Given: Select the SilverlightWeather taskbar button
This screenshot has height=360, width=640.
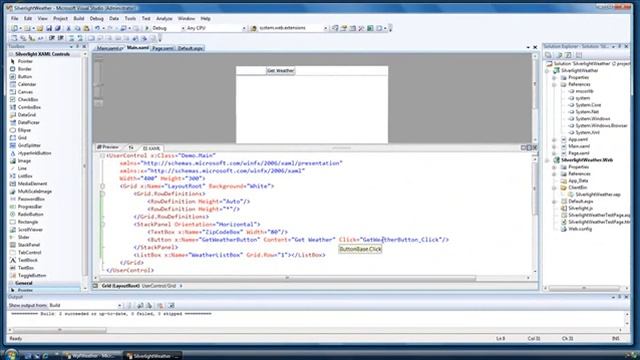Looking at the screenshot, I should pos(153,356).
